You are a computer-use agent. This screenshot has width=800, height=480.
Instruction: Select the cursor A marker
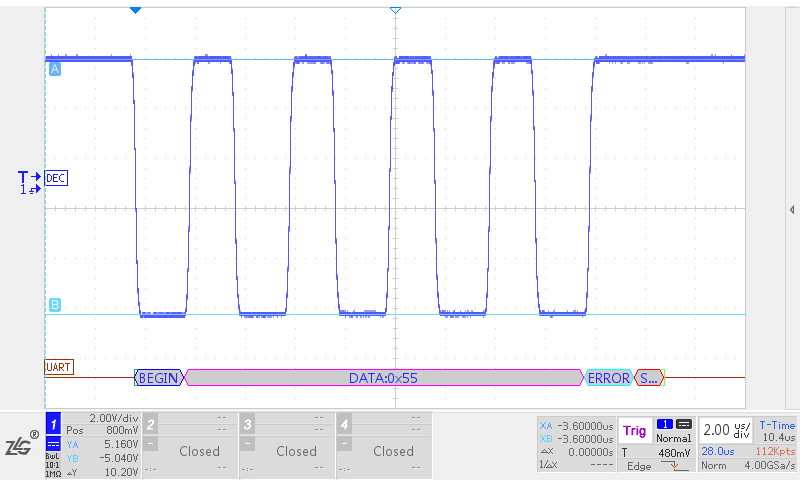coord(54,69)
